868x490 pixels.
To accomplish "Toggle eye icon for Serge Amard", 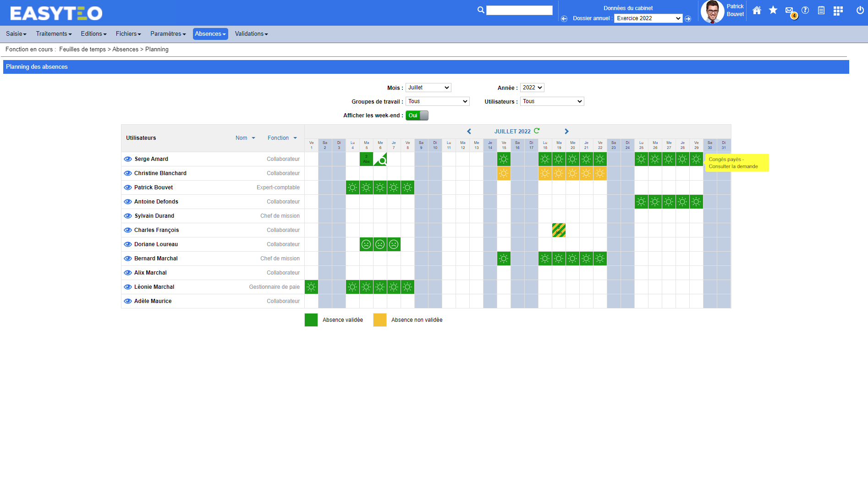I will pyautogui.click(x=128, y=159).
